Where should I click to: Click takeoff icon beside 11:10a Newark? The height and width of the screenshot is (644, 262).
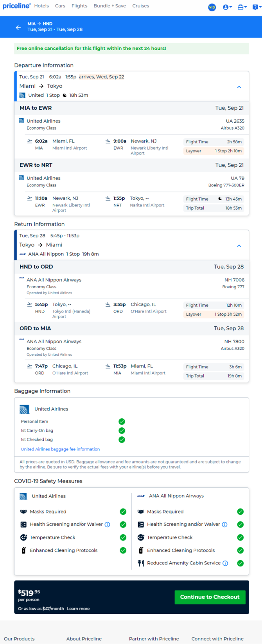coord(29,198)
